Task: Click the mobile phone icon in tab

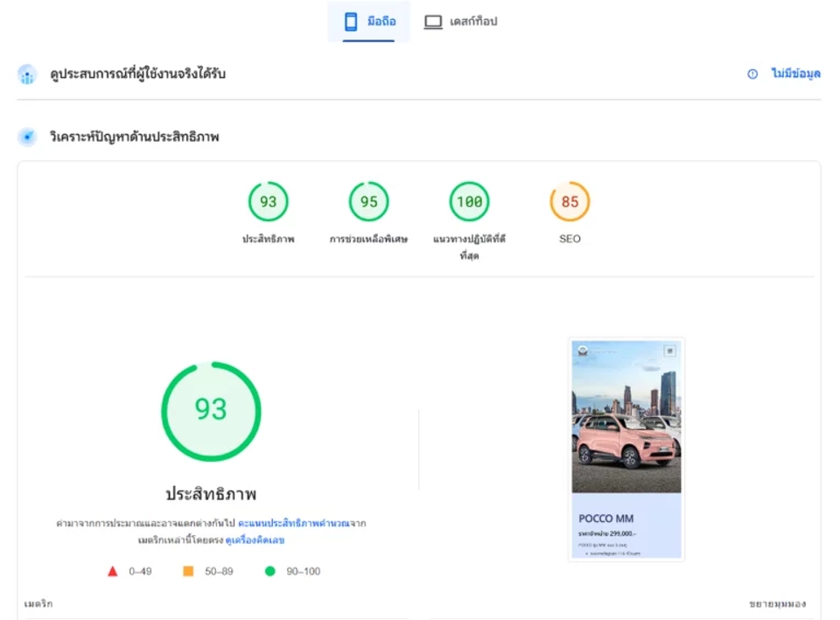Action: pyautogui.click(x=351, y=21)
